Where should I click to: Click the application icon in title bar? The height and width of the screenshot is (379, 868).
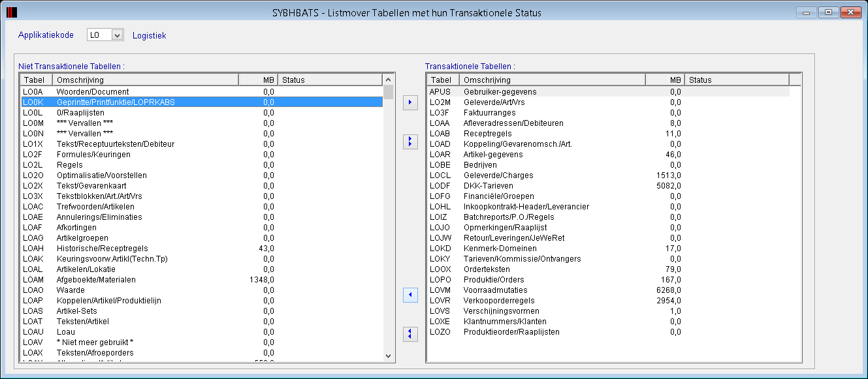point(12,12)
